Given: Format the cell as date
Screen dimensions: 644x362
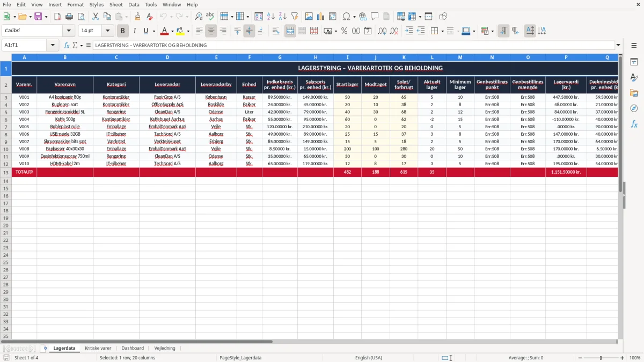Looking at the screenshot, I should (x=368, y=31).
